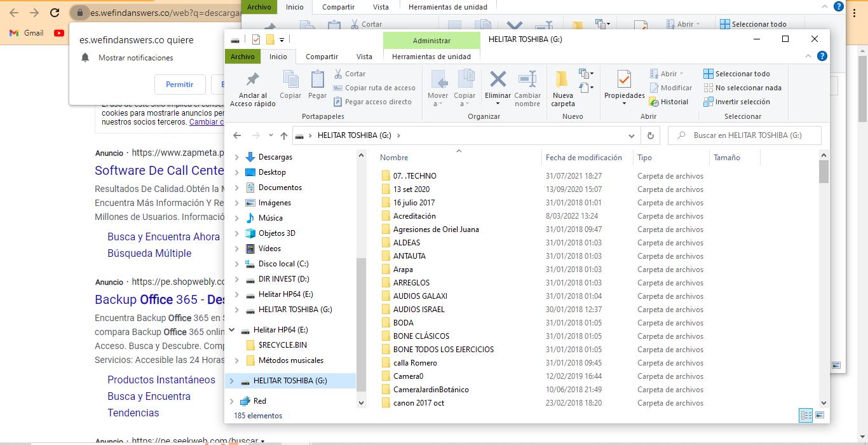This screenshot has height=445, width=868.
Task: Click the Cambiar nombre rename icon
Action: click(527, 79)
